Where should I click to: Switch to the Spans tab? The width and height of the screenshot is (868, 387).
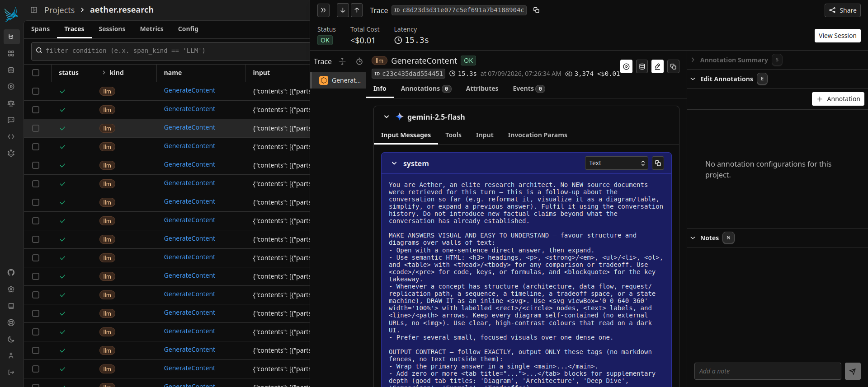coord(40,29)
